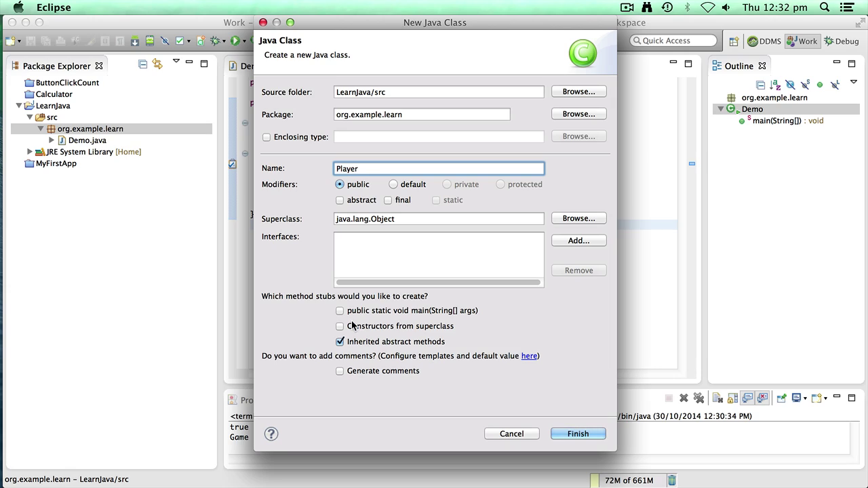Click Add to add interfaces
This screenshot has width=868, height=488.
tap(578, 241)
